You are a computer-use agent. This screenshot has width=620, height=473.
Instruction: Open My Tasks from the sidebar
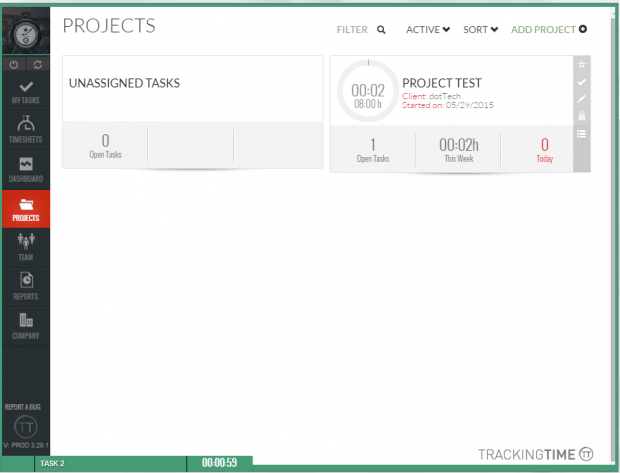click(x=26, y=92)
